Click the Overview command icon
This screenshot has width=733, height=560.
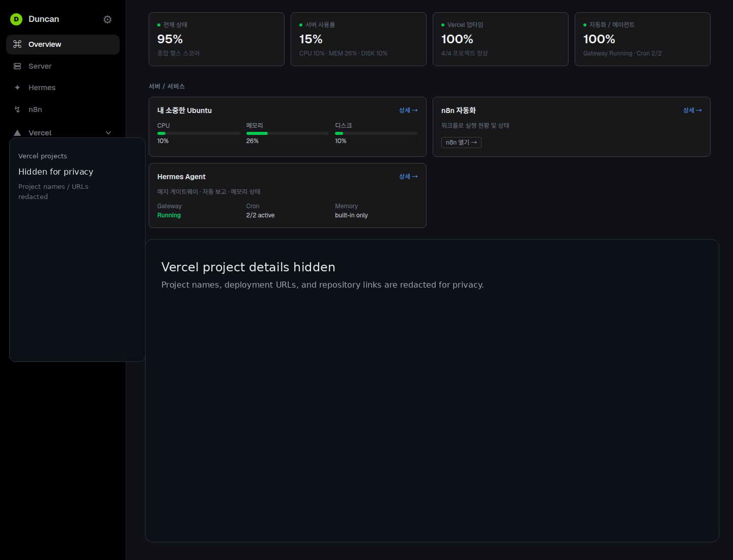pyautogui.click(x=17, y=44)
